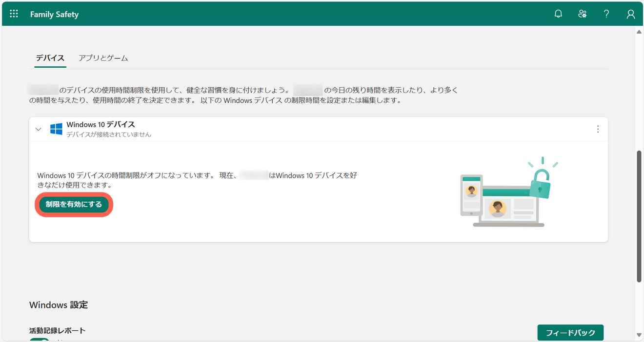Click the scrollbar up arrow
Image resolution: width=644 pixels, height=342 pixels.
tap(639, 32)
